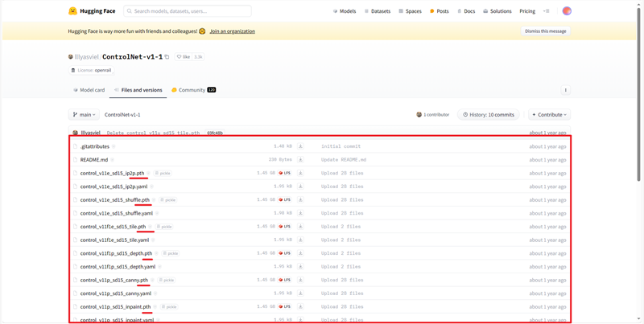
Task: Follow the Join an organization link
Action: click(x=232, y=31)
